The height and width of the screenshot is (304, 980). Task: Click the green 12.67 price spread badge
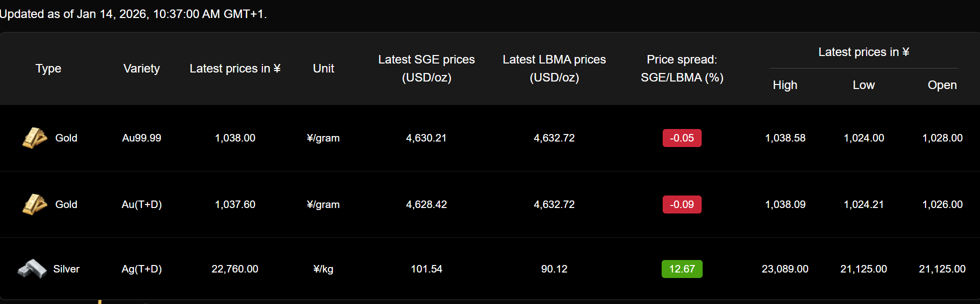(682, 269)
